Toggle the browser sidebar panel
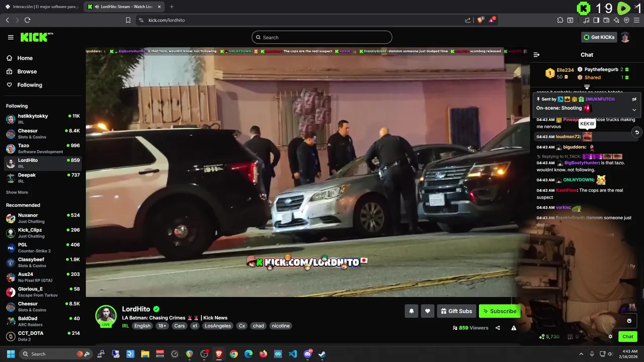Screen dimensions: 644x362 [596, 20]
